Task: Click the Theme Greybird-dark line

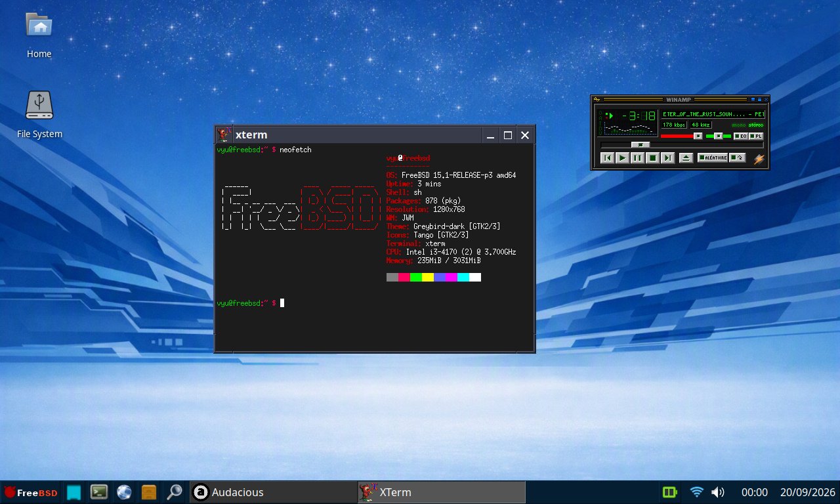Action: click(444, 226)
